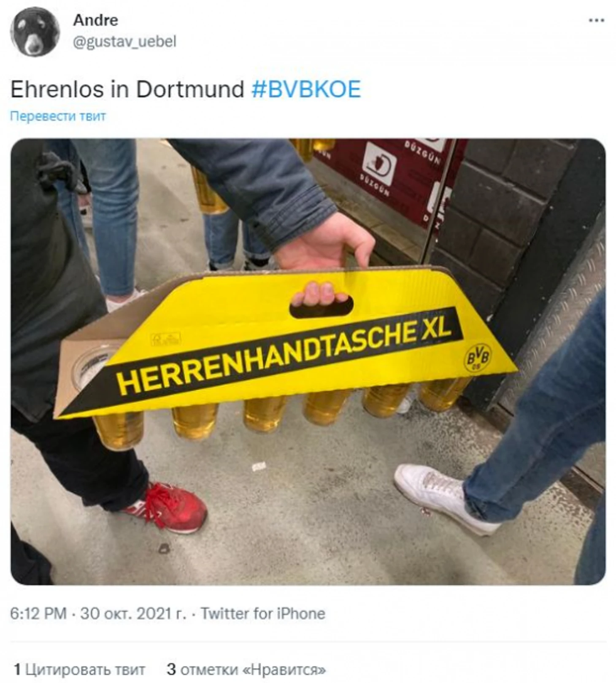The image size is (616, 683).
Task: Open the display name Andre
Action: [95, 20]
